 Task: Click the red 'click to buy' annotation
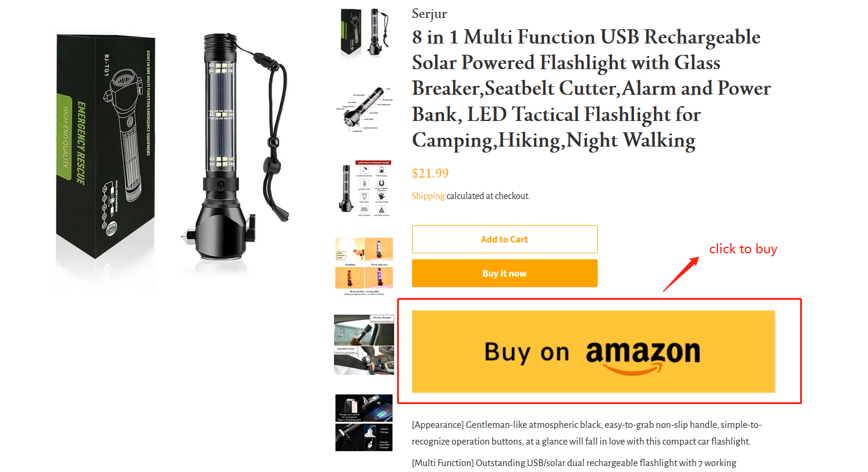tap(743, 249)
